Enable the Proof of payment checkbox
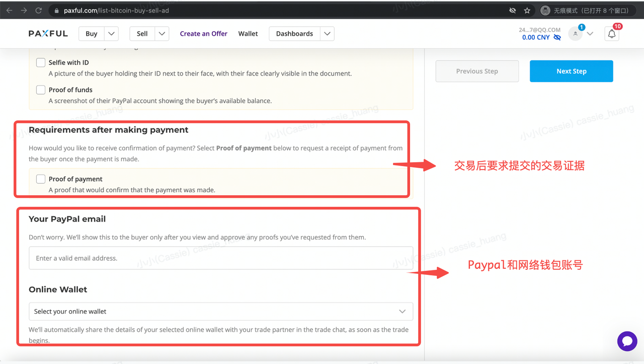The height and width of the screenshot is (364, 644). 41,179
